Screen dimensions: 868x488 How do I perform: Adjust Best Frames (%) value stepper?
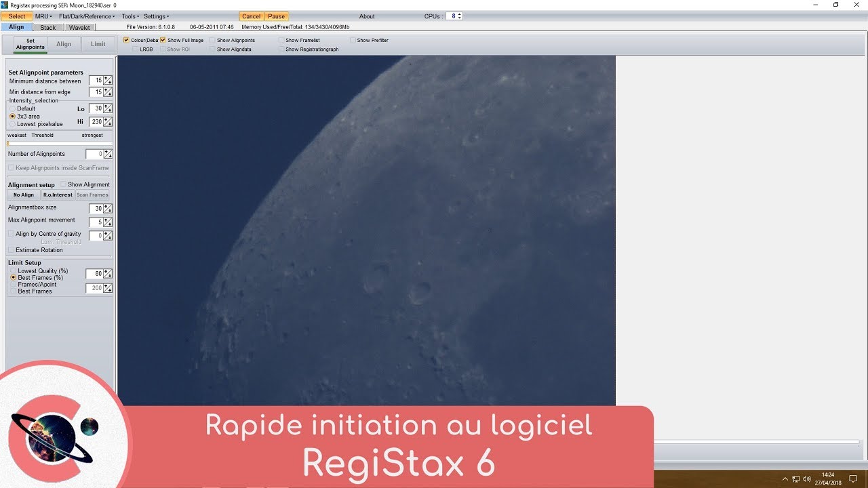[x=108, y=274]
